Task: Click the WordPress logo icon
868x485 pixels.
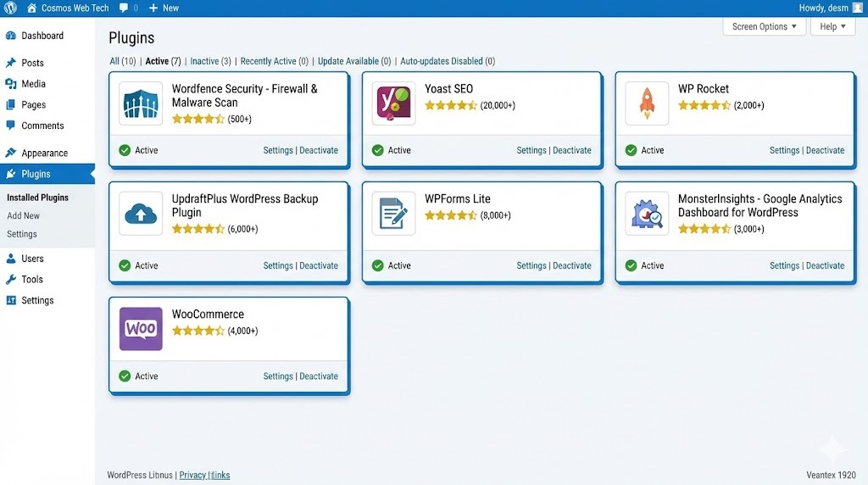Action: (x=10, y=8)
